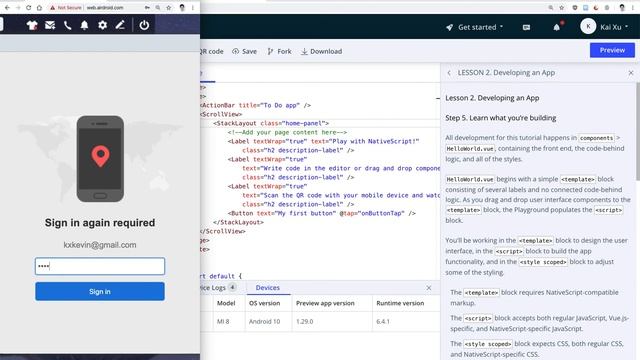Click the blue Sign in button
The height and width of the screenshot is (360, 640).
click(100, 291)
